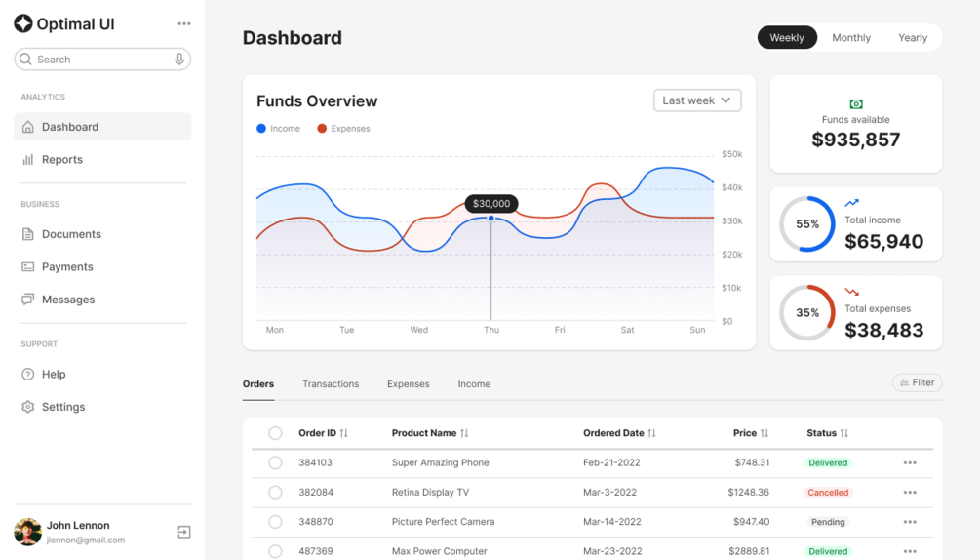The width and height of the screenshot is (980, 560).
Task: Activate the microphone voice search icon
Action: pyautogui.click(x=179, y=60)
